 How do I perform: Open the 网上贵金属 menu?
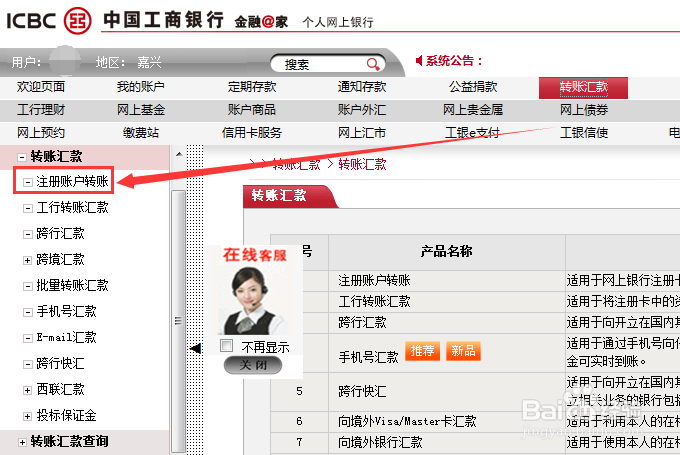[x=473, y=110]
